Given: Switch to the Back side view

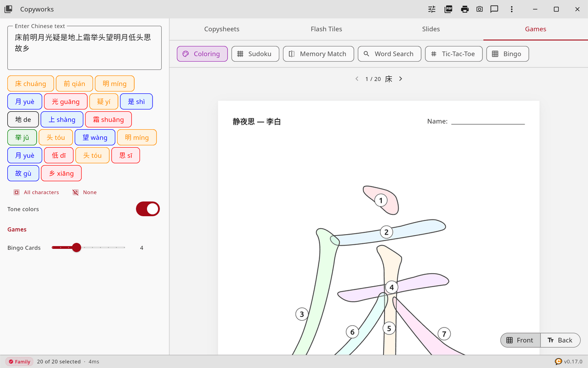Looking at the screenshot, I should pyautogui.click(x=560, y=340).
